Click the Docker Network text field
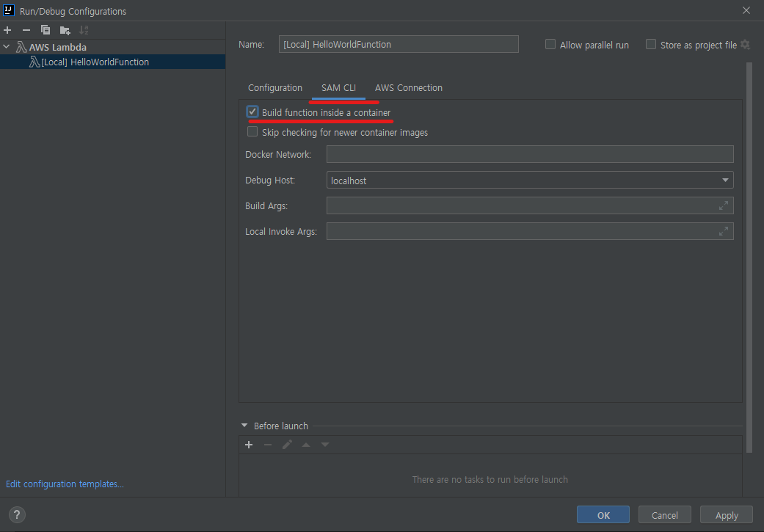 tap(530, 154)
